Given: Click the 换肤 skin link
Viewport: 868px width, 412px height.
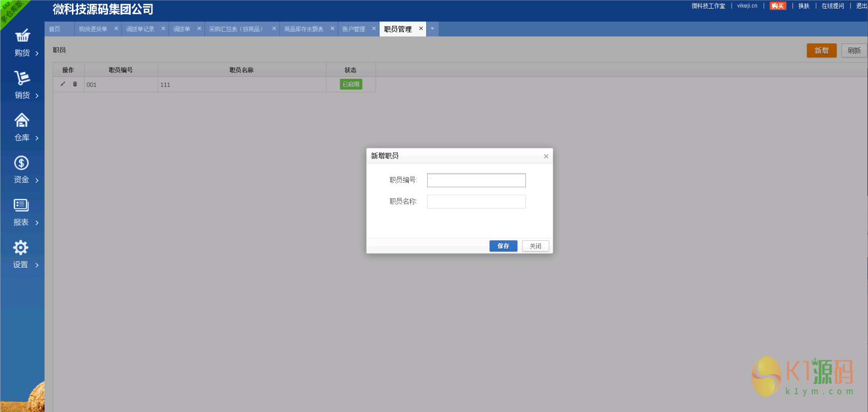Looking at the screenshot, I should tap(804, 6).
